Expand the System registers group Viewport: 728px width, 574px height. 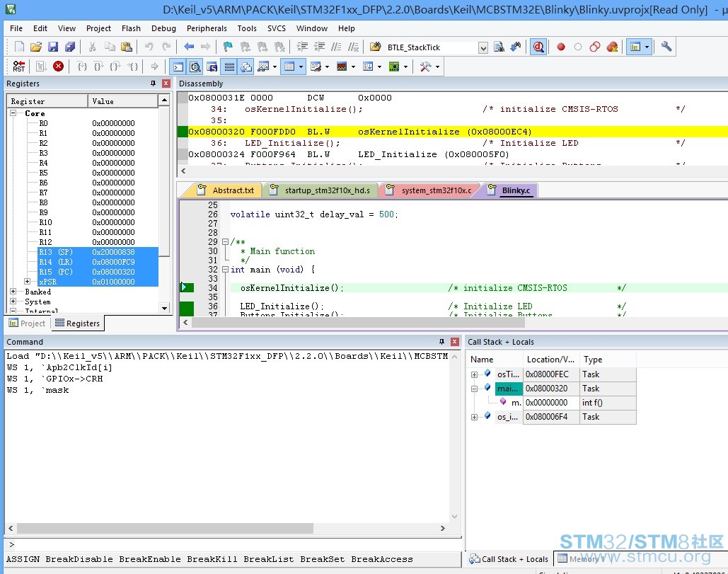[13, 302]
